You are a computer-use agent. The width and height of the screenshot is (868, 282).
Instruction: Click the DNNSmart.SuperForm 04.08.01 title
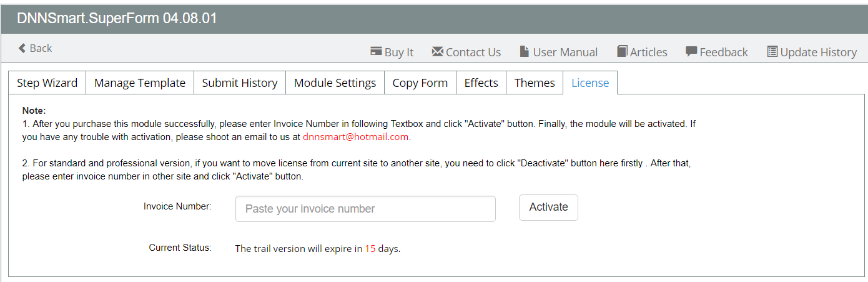click(117, 18)
